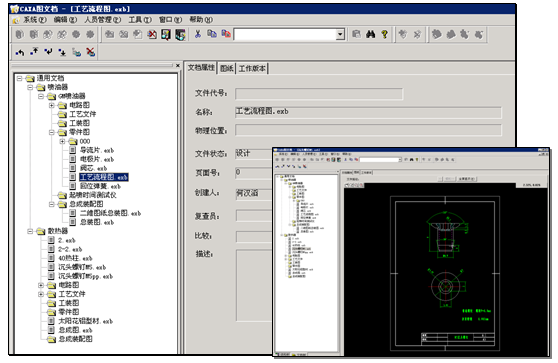Collapse the 喷油器 tree node
The width and height of the screenshot is (558, 363).
tap(30, 87)
